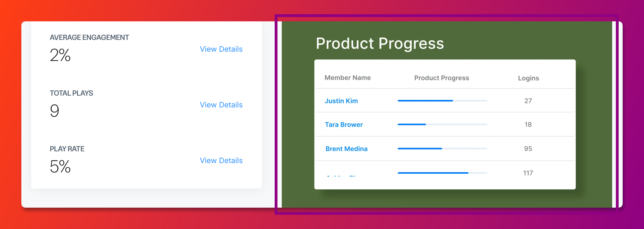Sort by Product Progress column header
644x229 pixels.
442,78
